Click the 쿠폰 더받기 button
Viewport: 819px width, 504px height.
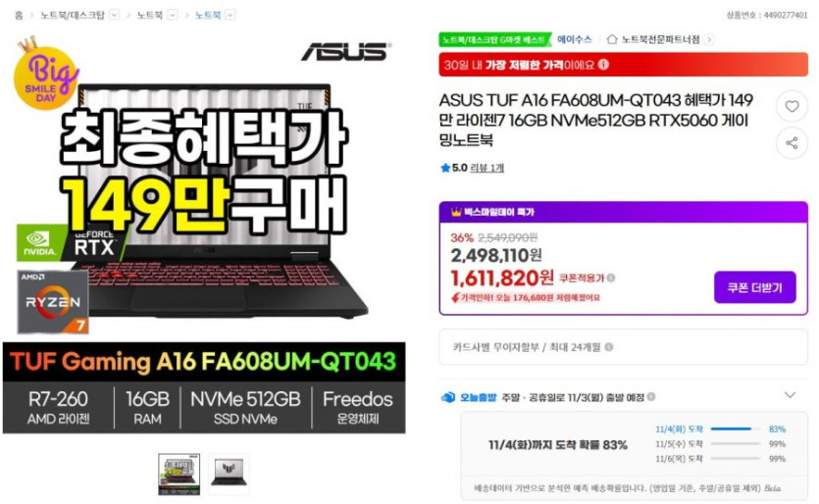(754, 287)
